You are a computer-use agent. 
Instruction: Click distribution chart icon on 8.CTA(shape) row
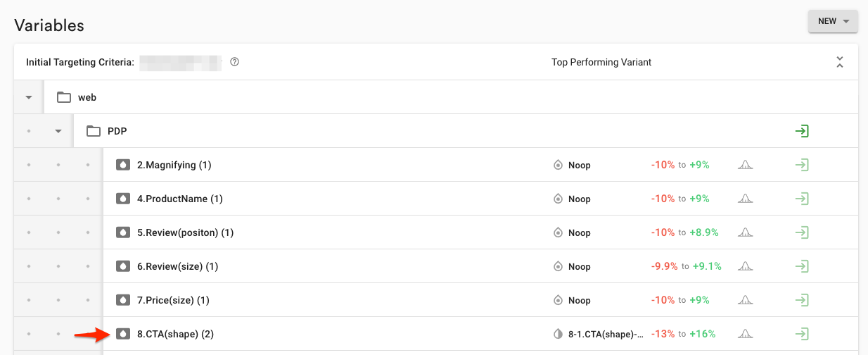746,334
